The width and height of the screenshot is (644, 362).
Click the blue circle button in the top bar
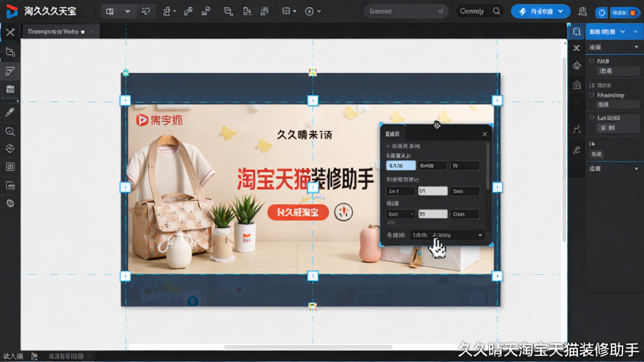click(601, 13)
